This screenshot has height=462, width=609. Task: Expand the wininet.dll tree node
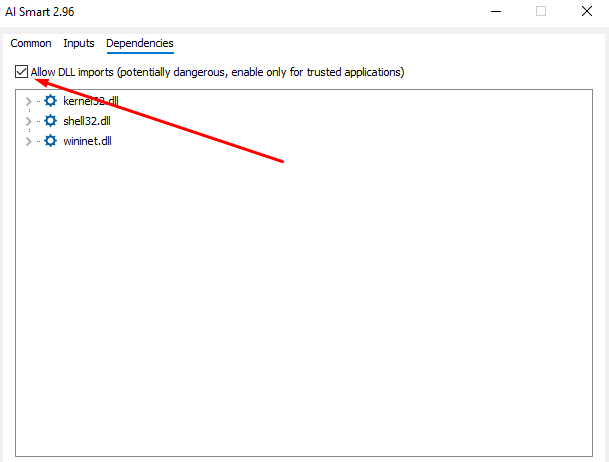point(28,141)
